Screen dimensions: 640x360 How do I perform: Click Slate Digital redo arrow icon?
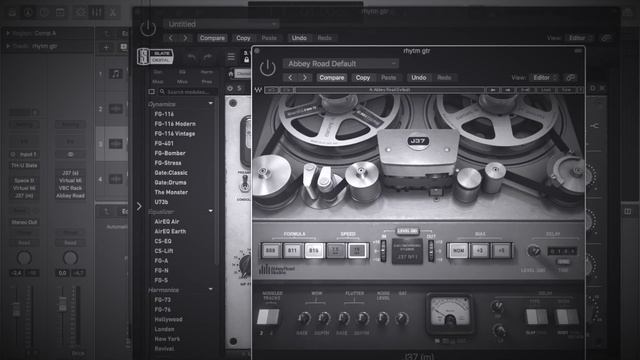point(207,57)
